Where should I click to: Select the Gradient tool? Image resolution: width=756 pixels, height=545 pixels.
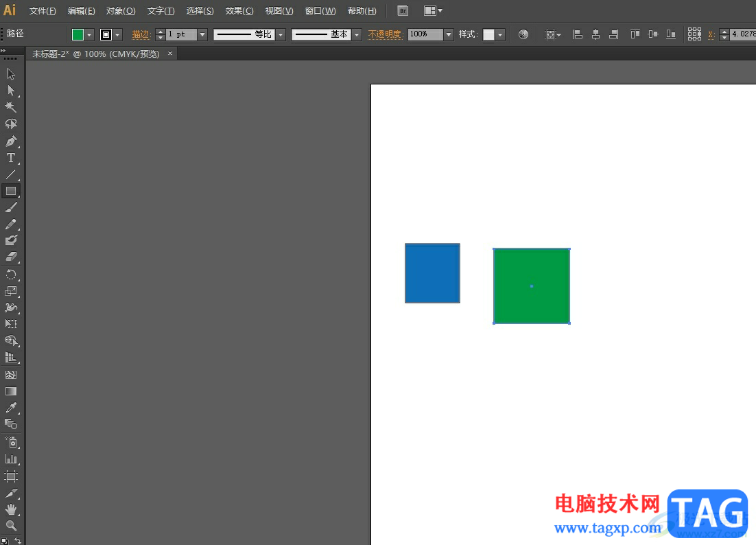click(x=11, y=391)
